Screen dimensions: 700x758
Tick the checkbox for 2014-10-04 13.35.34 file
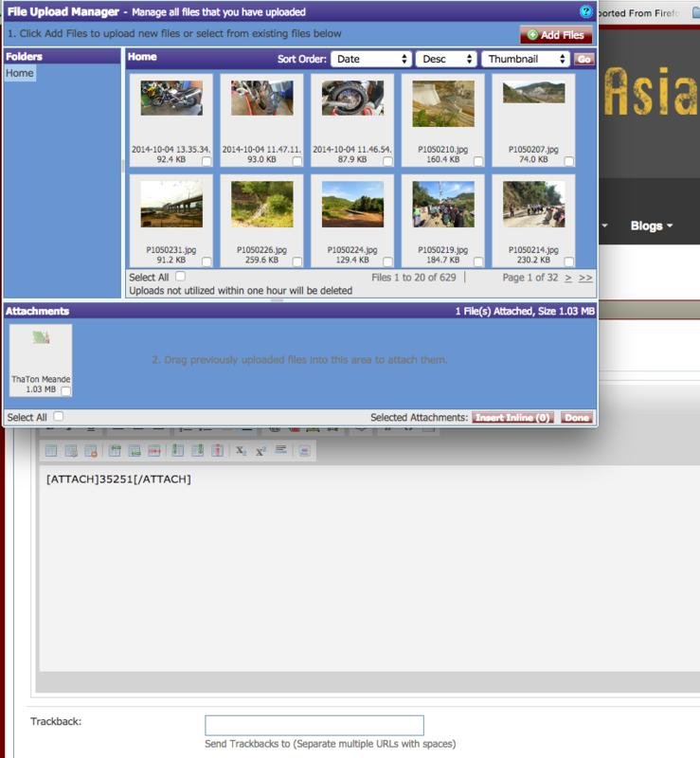point(206,161)
